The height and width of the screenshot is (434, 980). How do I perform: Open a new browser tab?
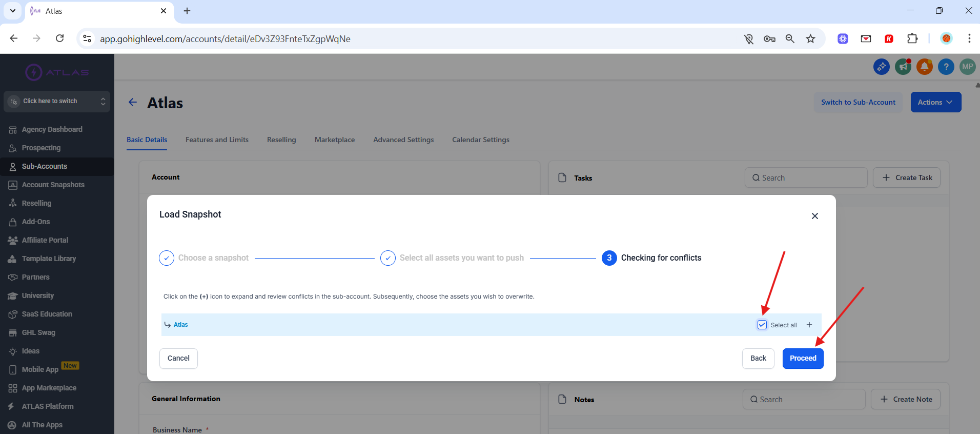[x=187, y=11]
